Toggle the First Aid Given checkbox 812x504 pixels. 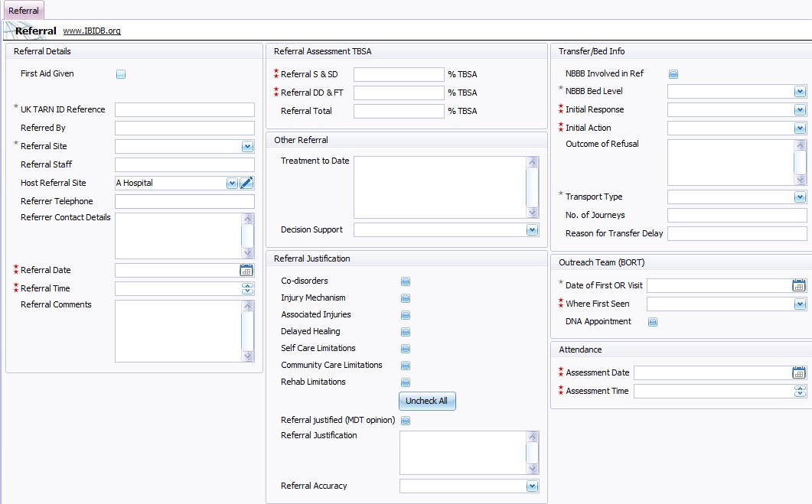[x=121, y=74]
